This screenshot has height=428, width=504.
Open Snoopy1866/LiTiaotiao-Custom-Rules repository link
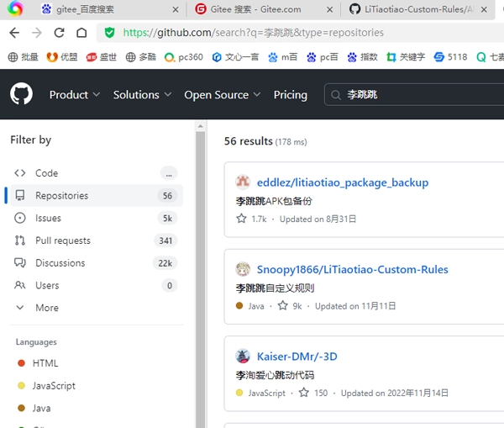point(352,270)
